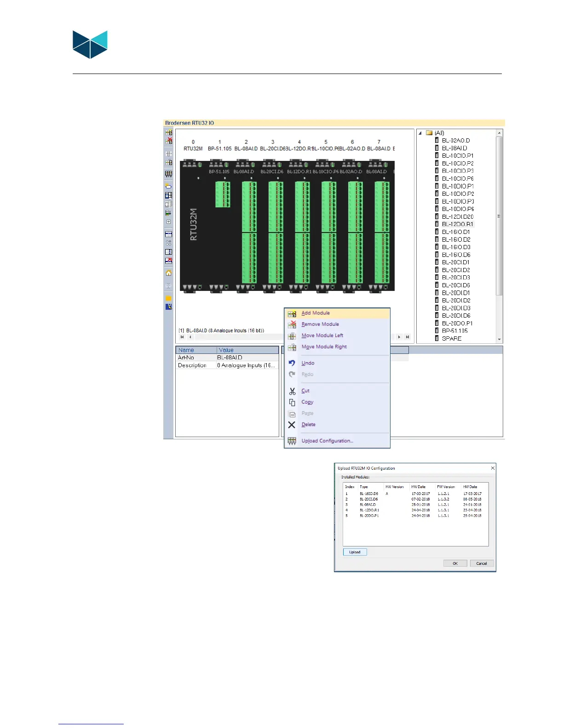Choose Remove Module from the context menu
The width and height of the screenshot is (563, 728).
click(337, 324)
